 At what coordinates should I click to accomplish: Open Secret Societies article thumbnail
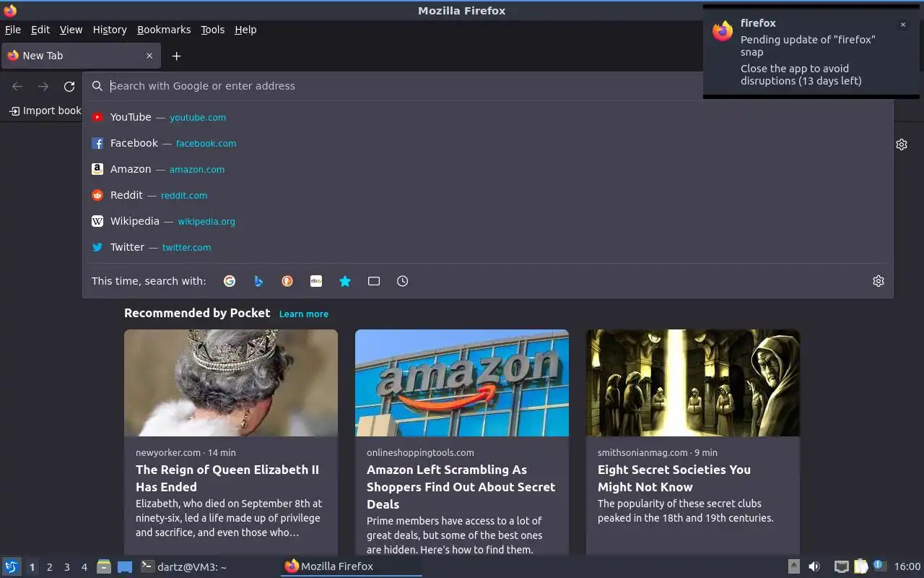click(x=693, y=383)
